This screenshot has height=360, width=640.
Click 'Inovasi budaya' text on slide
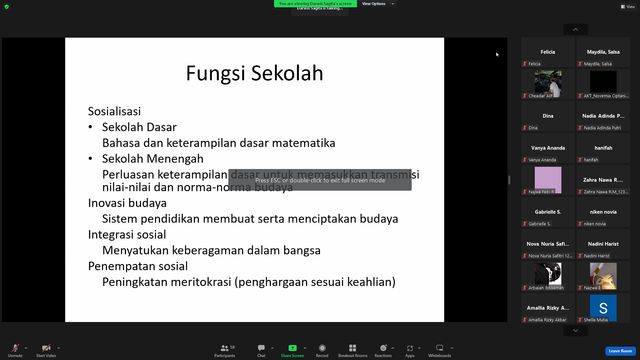click(x=127, y=203)
